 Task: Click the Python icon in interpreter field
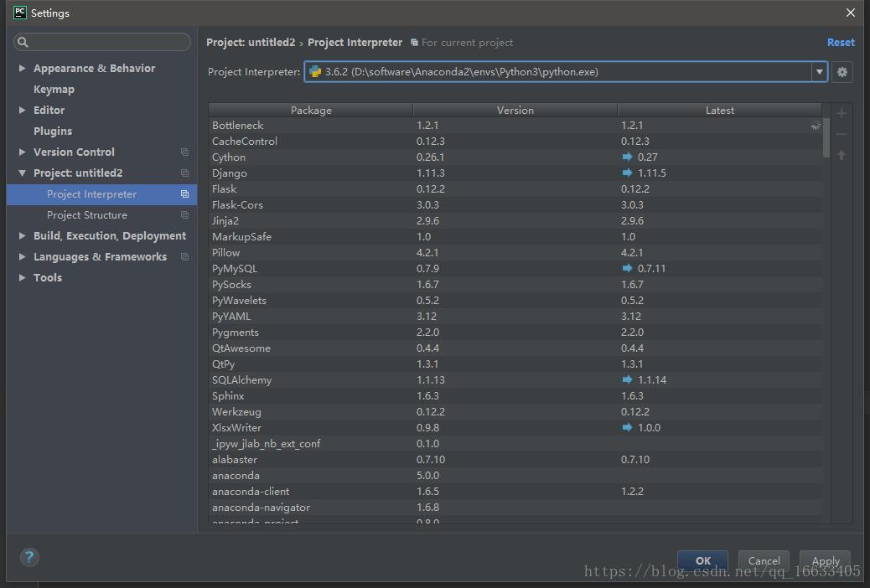[315, 71]
